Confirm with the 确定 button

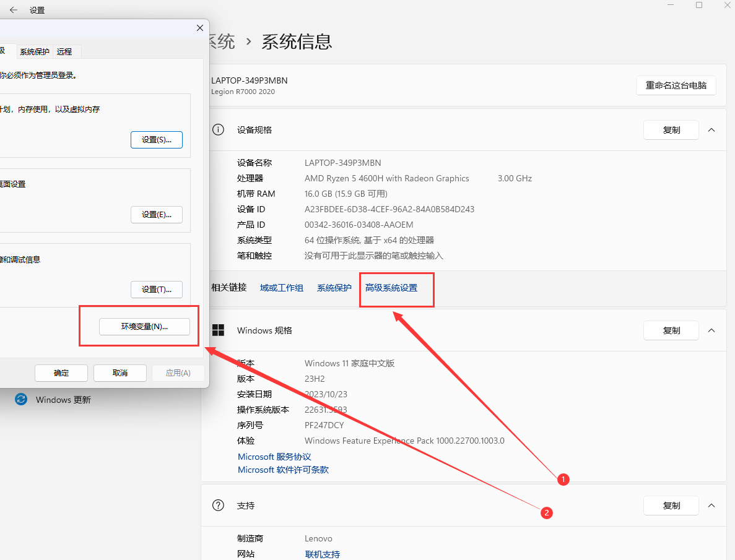(x=61, y=373)
